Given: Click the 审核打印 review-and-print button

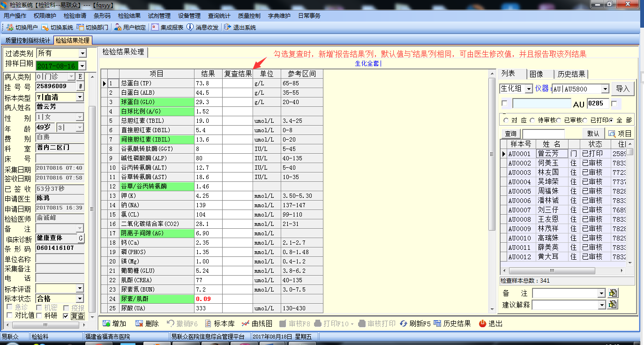Looking at the screenshot, I should pos(376,323).
